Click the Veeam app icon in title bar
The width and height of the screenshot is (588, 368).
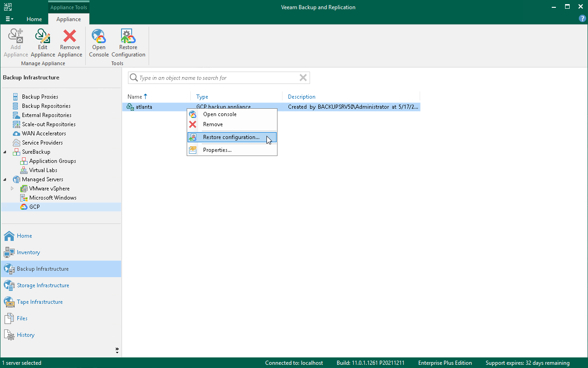click(8, 7)
